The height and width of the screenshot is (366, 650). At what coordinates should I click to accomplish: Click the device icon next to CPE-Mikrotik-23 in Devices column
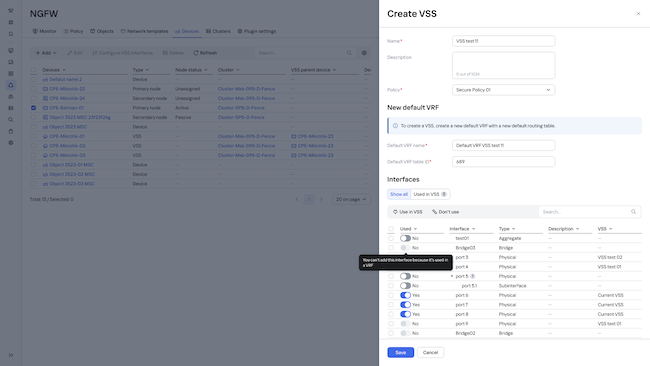pyautogui.click(x=45, y=89)
